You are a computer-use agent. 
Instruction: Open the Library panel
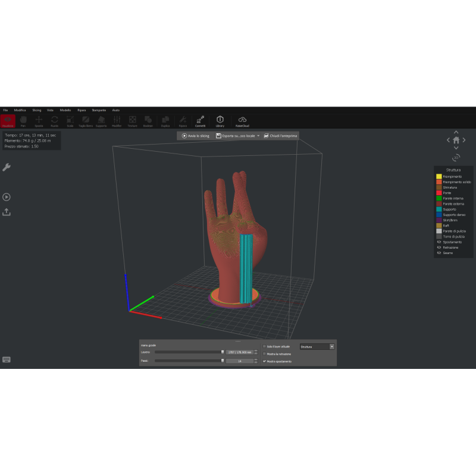219,121
